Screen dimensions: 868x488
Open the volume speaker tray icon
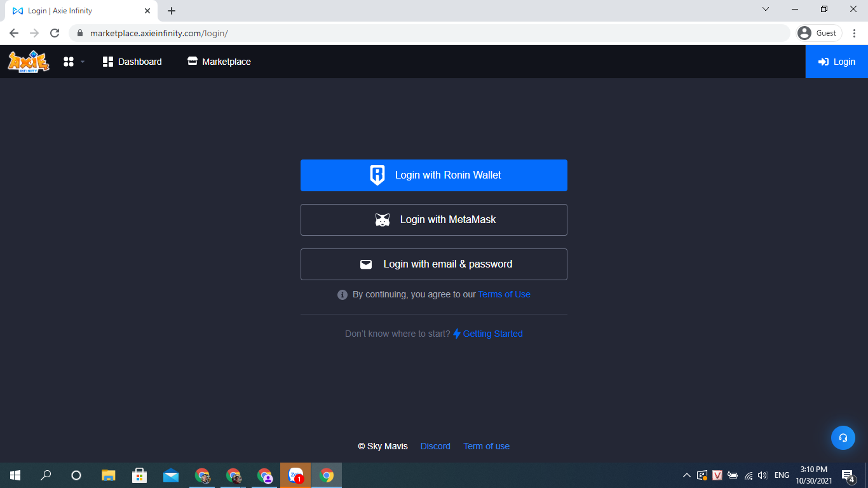pyautogui.click(x=763, y=475)
